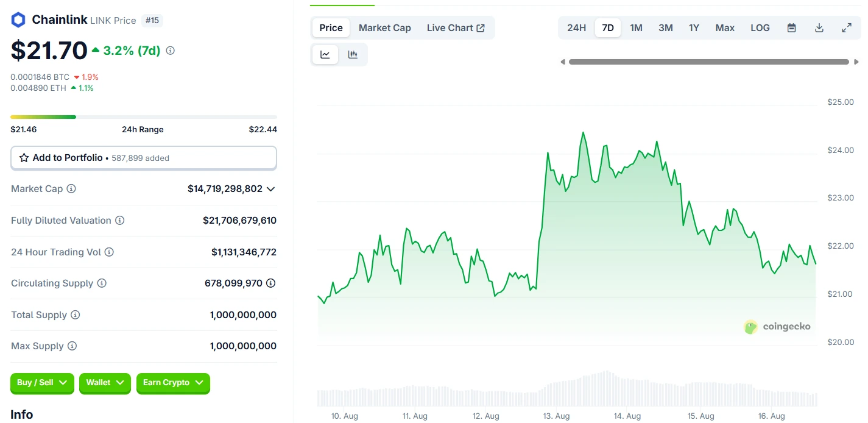Expand Market Cap details chevron

pos(271,189)
